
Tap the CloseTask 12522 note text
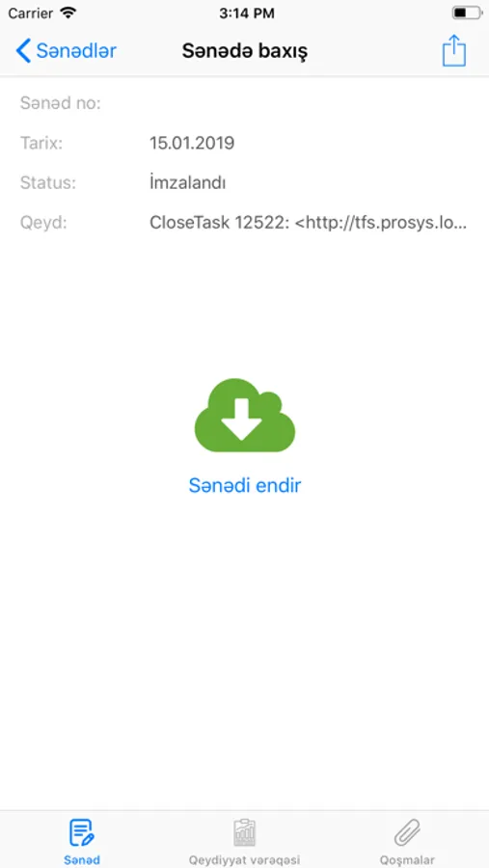(309, 223)
